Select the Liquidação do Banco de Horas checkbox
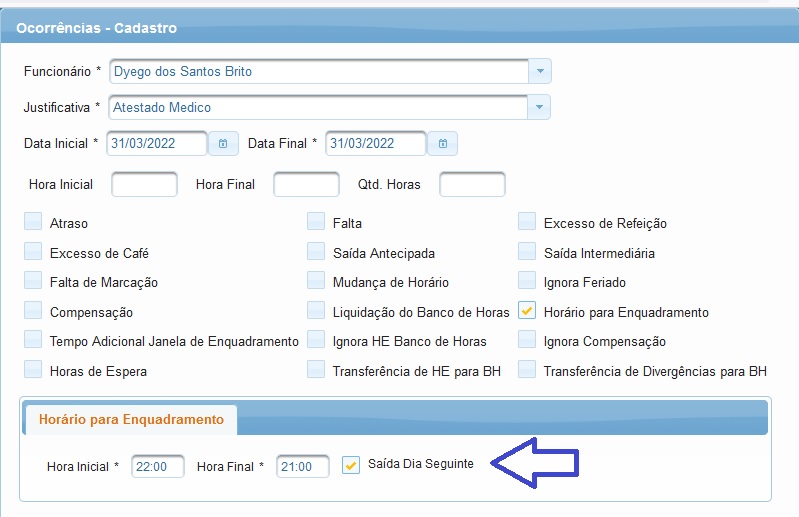799x517 pixels. coord(316,310)
